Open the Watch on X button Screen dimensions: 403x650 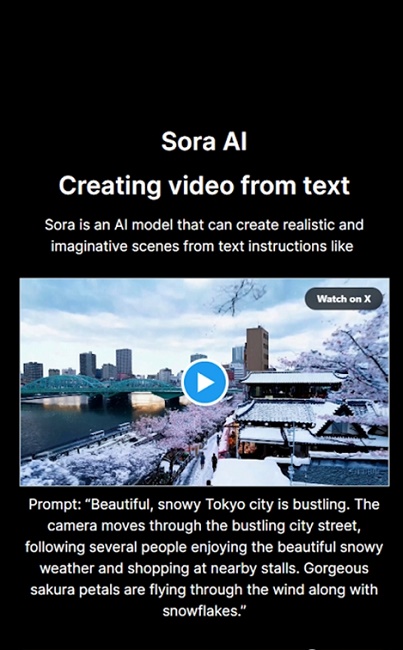(344, 298)
